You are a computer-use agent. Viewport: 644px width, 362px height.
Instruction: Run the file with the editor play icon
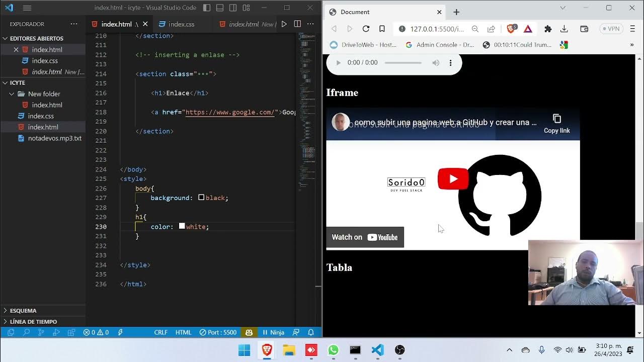[x=284, y=24]
